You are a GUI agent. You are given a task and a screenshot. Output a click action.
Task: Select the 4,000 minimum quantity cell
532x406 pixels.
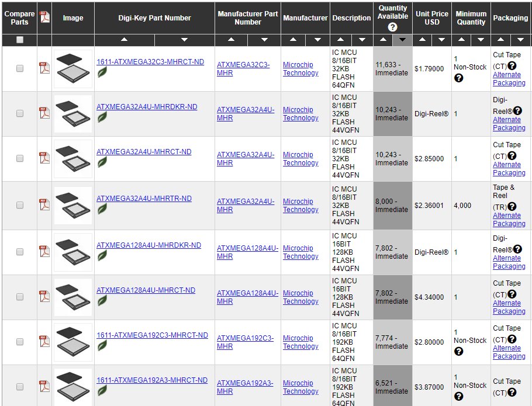coord(471,206)
